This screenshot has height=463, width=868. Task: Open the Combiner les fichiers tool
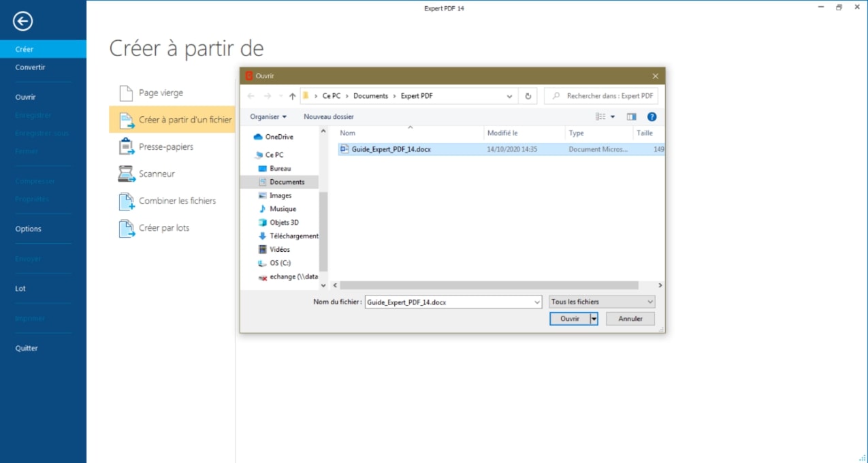pos(127,201)
